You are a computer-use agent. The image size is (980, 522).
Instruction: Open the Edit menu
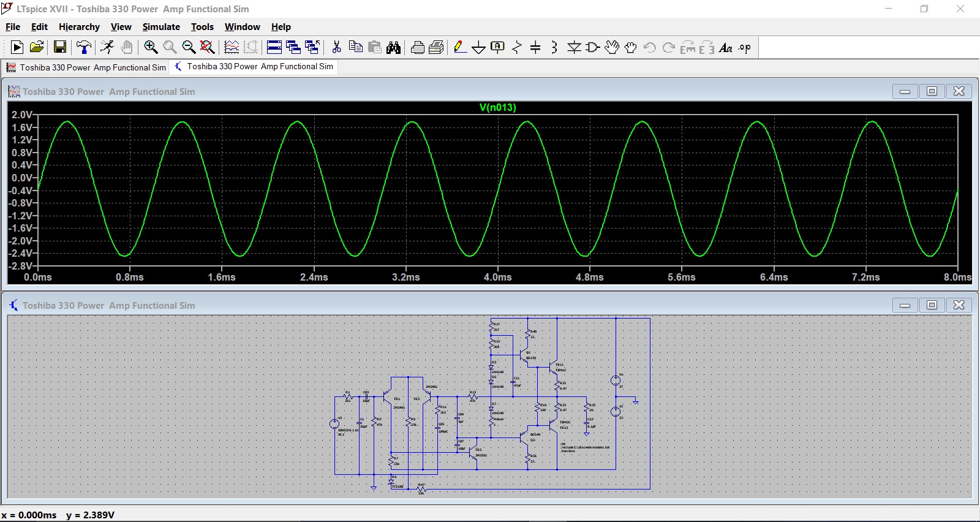[39, 27]
